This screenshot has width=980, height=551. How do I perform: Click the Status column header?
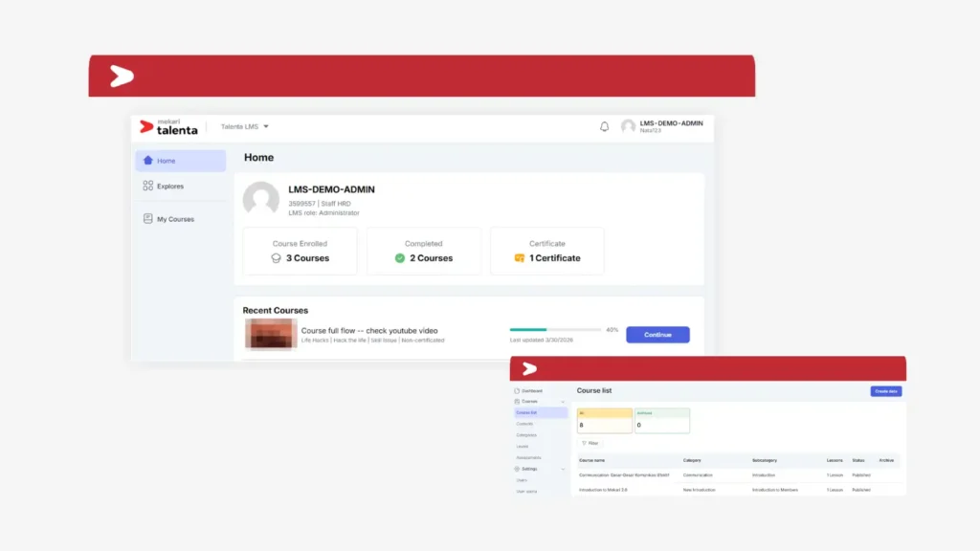(858, 460)
